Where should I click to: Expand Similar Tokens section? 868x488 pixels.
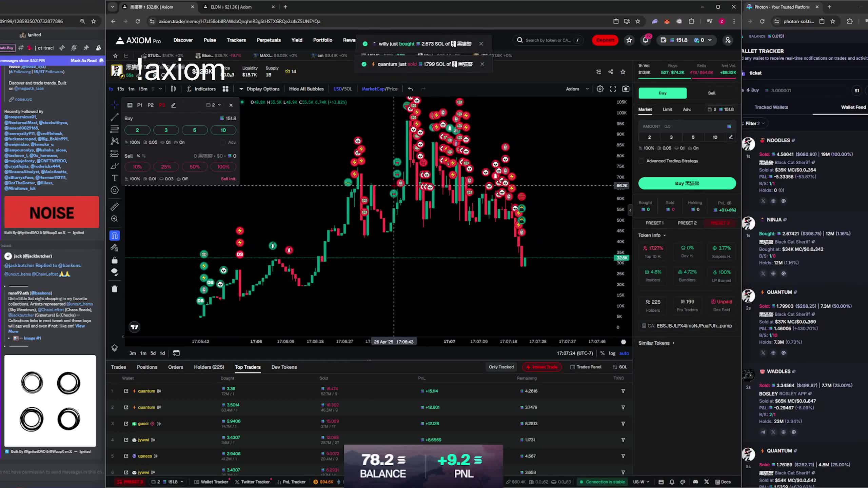click(656, 343)
